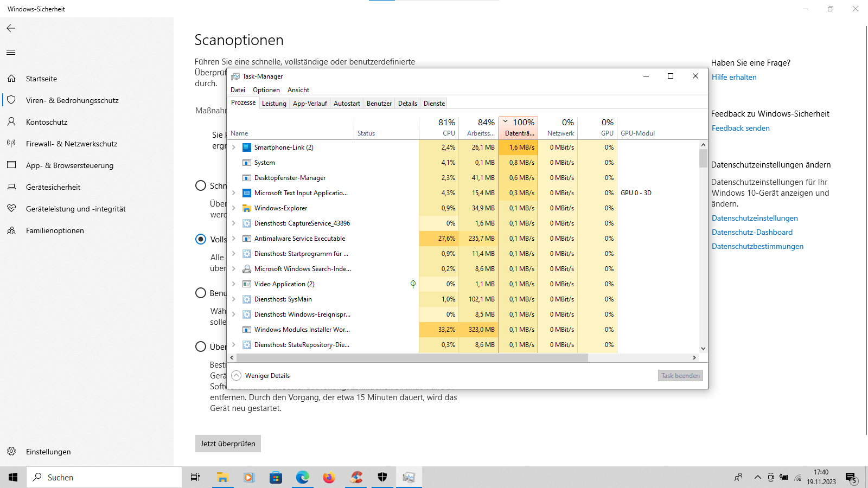The width and height of the screenshot is (868, 488).
Task: Go back with the arrow in Windows-Sicherheit
Action: click(x=11, y=28)
